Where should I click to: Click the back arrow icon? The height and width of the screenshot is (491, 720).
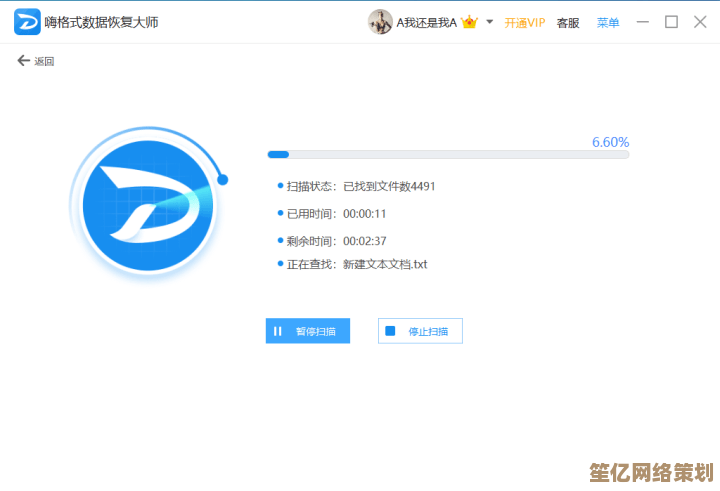[23, 61]
